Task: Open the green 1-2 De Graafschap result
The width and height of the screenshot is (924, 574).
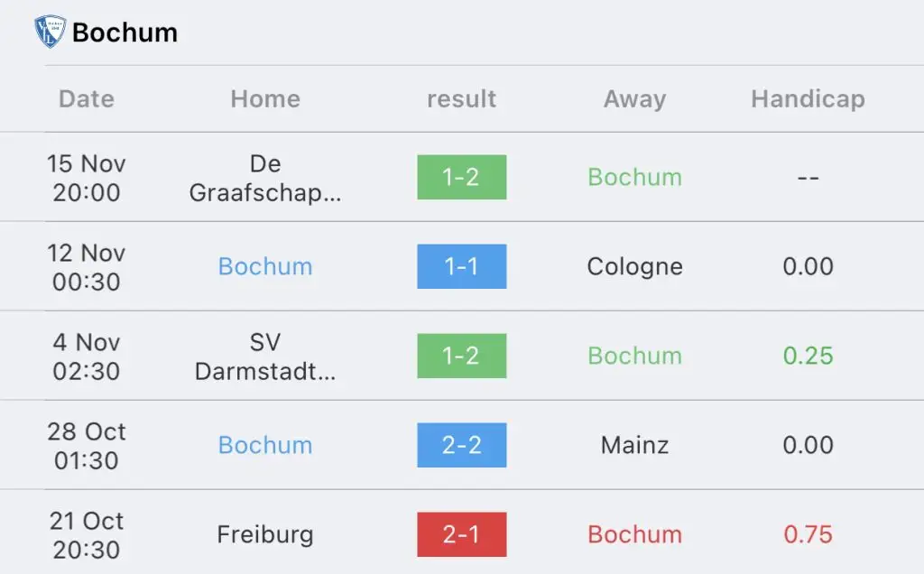Action: 461,177
